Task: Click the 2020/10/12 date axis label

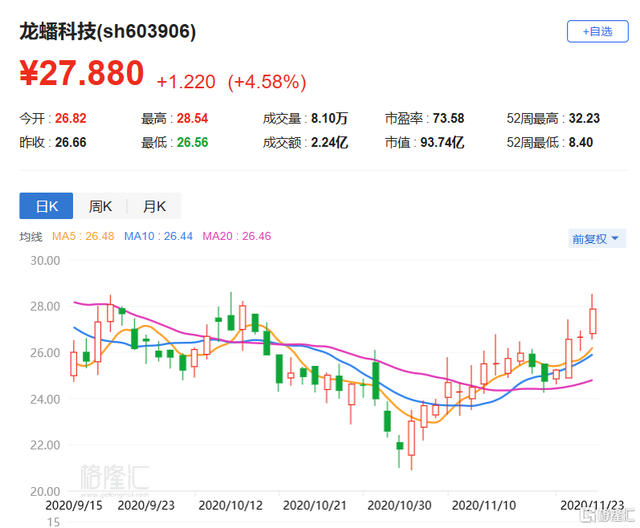Action: (x=231, y=506)
